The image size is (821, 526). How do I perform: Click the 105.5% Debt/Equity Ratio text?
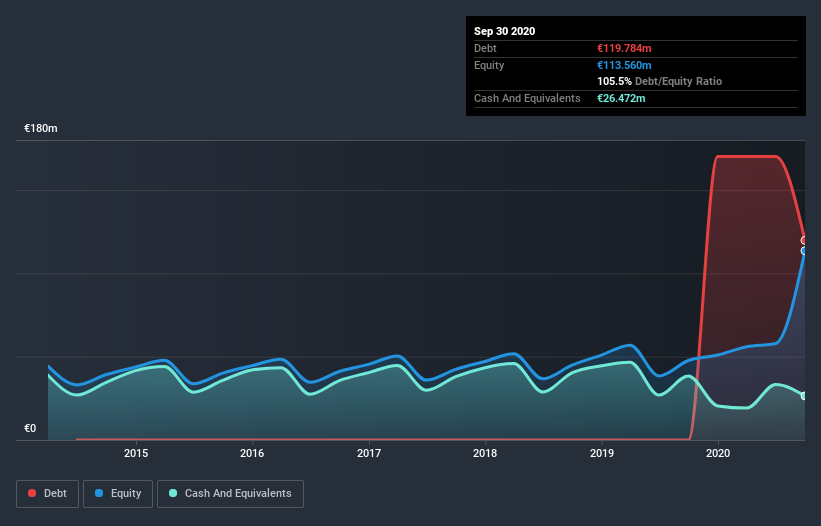[659, 81]
